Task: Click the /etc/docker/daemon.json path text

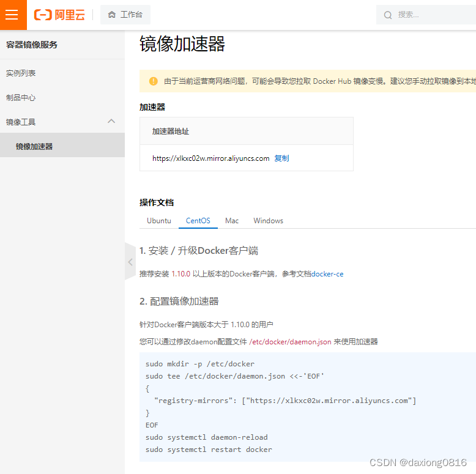Action: [x=290, y=342]
